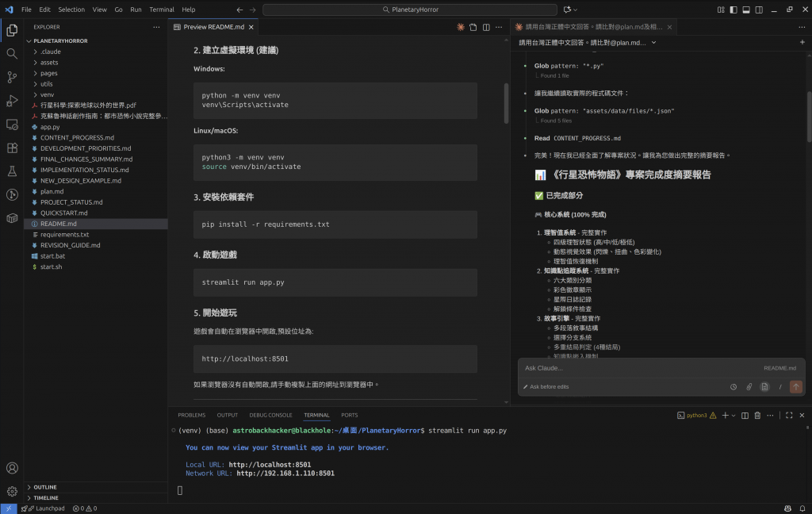This screenshot has height=514, width=812.
Task: Toggle primary side bar visibility
Action: 733,10
